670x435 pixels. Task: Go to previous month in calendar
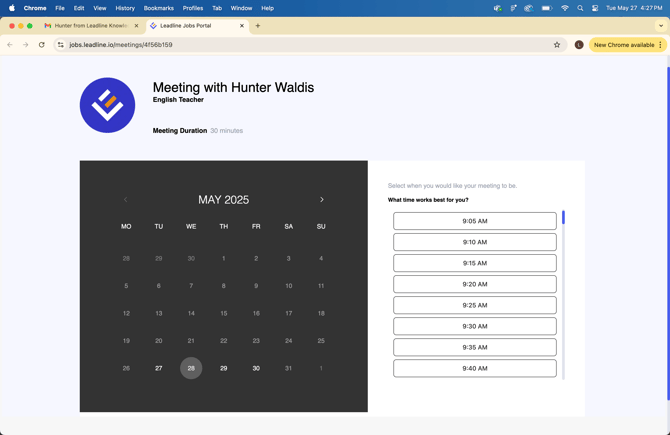[126, 200]
